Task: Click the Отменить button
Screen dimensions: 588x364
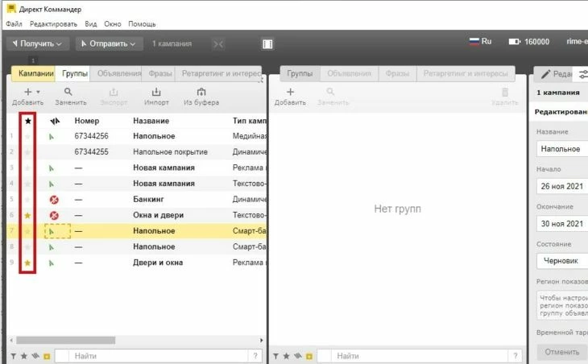Action: click(x=562, y=352)
